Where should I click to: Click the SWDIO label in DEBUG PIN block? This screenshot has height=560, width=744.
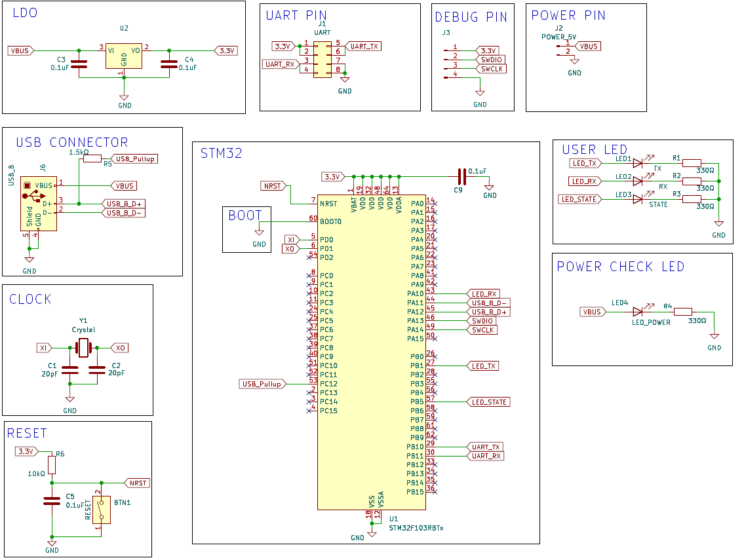(490, 60)
